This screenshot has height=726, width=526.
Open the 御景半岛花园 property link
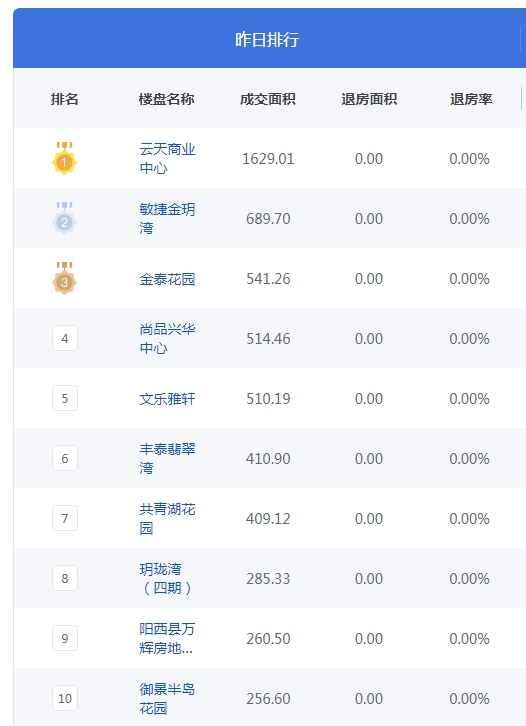pos(167,699)
